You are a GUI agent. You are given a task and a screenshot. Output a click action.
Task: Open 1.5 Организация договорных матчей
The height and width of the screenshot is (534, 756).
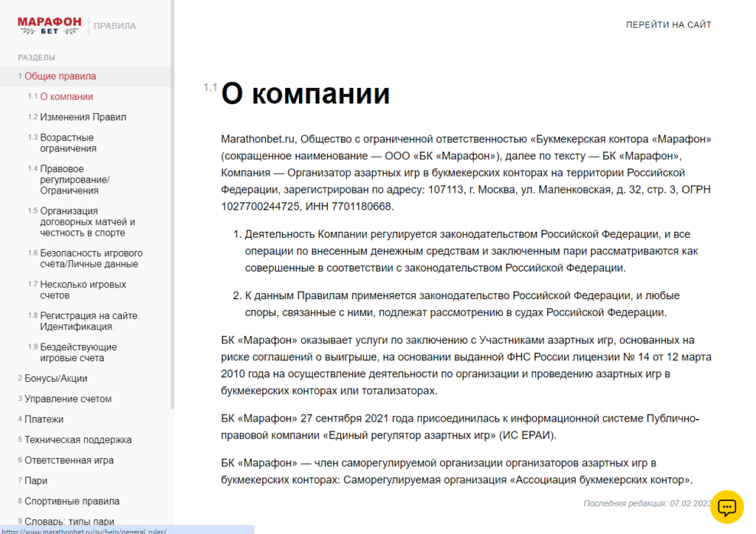coord(87,222)
